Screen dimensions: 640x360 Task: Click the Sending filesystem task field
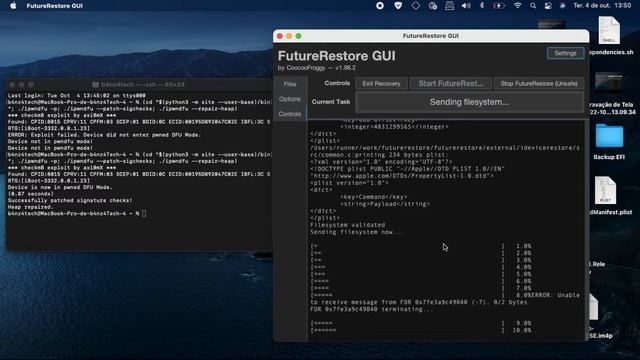pos(469,102)
